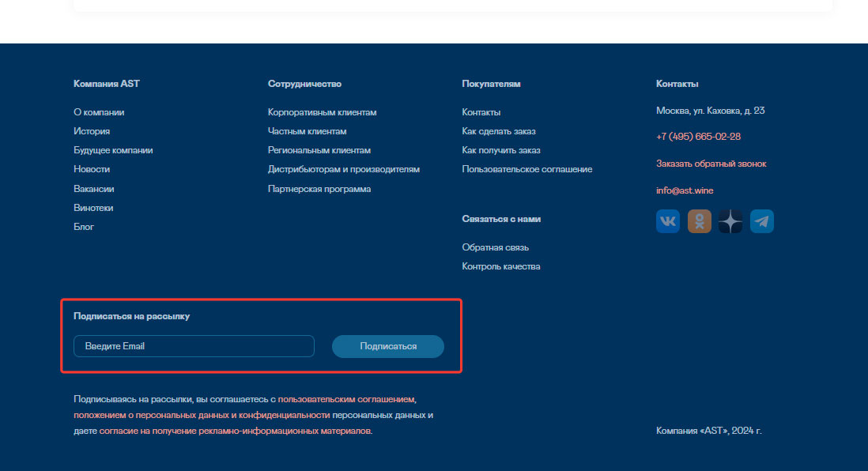
Task: Open 'Региональным клиентам' link
Action: (319, 150)
